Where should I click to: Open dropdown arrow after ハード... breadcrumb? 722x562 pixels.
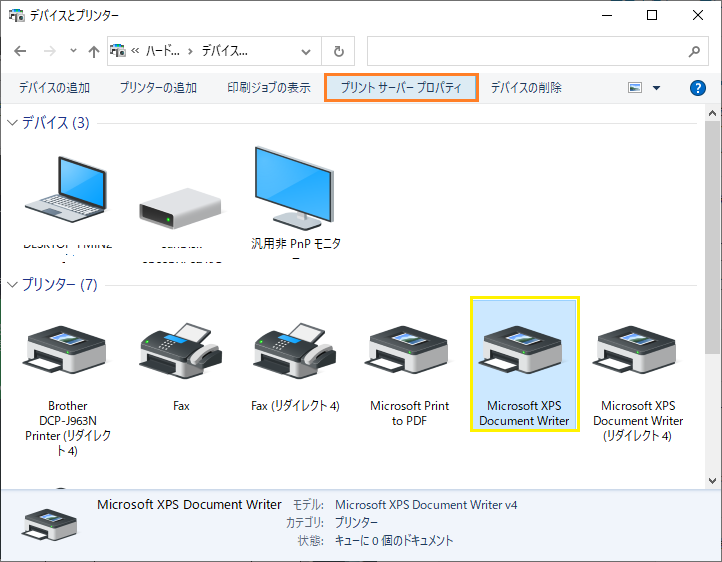(190, 51)
